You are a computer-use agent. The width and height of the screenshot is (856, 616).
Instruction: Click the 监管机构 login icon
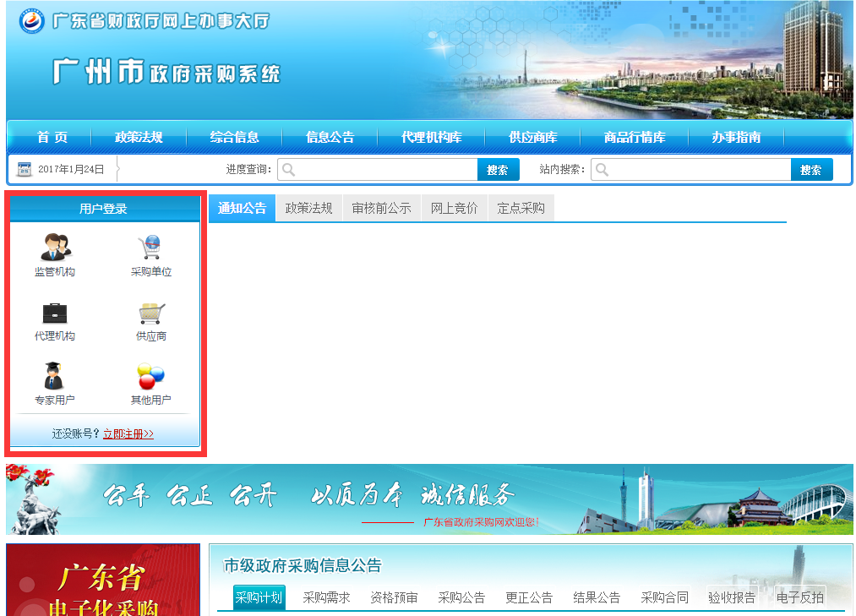56,247
